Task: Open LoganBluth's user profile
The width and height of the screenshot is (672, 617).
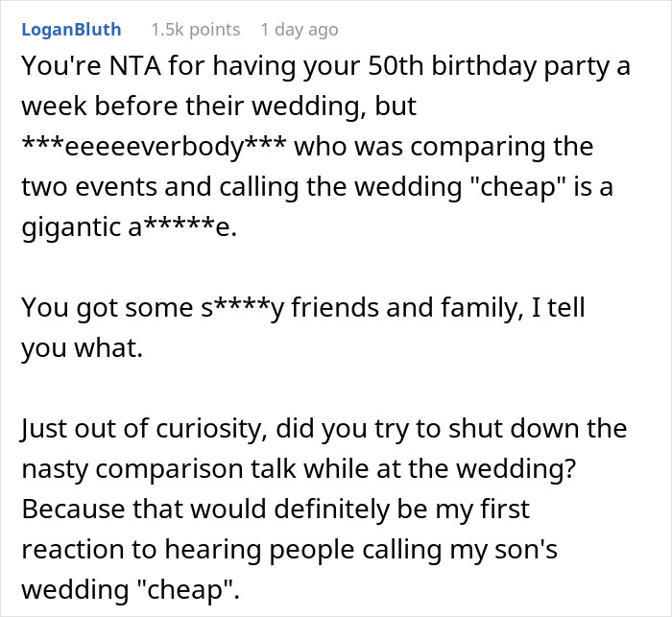Action: pos(70,30)
